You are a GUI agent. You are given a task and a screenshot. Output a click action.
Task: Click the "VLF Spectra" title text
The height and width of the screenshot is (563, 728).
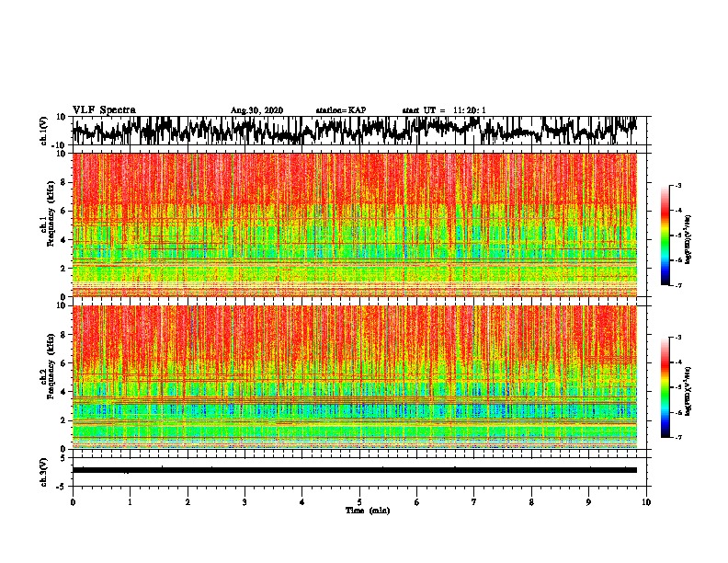(x=104, y=109)
